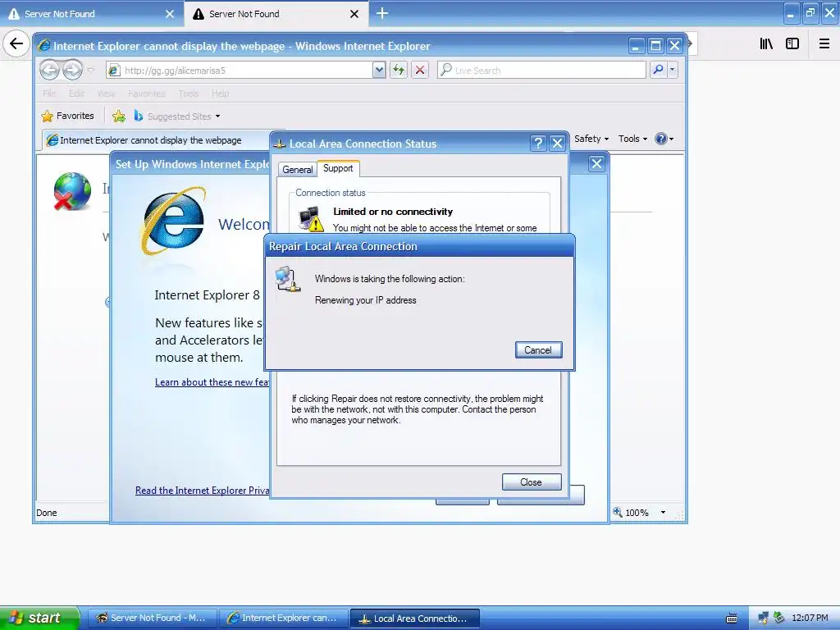Open the Safety command bar menu
Screen dimensions: 840x630
pyautogui.click(x=591, y=139)
